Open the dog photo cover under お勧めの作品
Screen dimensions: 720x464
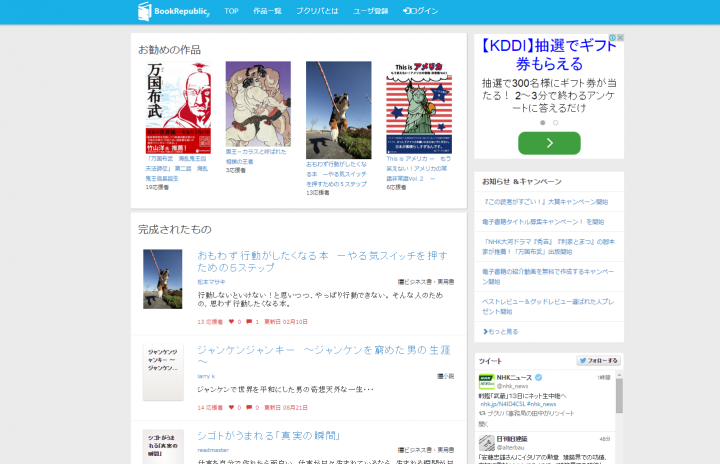coord(339,110)
